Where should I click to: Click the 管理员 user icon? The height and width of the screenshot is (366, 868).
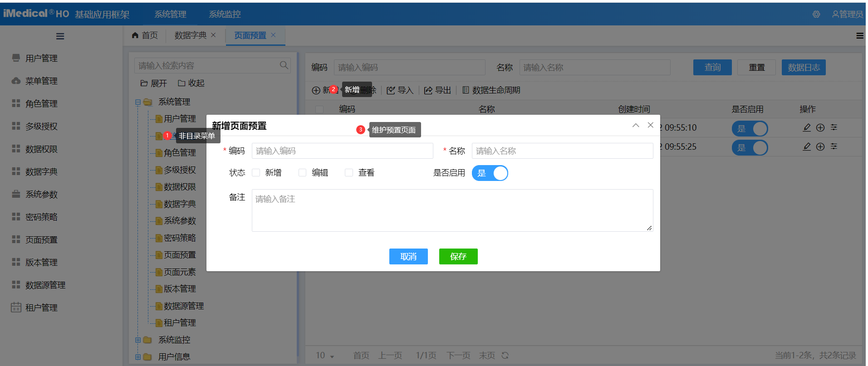coord(835,15)
